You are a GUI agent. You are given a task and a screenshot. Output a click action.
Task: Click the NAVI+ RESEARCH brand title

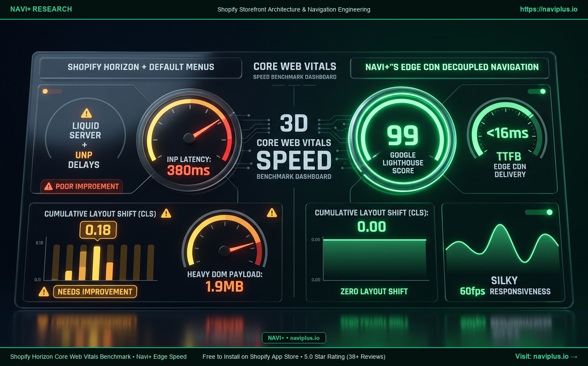point(41,9)
